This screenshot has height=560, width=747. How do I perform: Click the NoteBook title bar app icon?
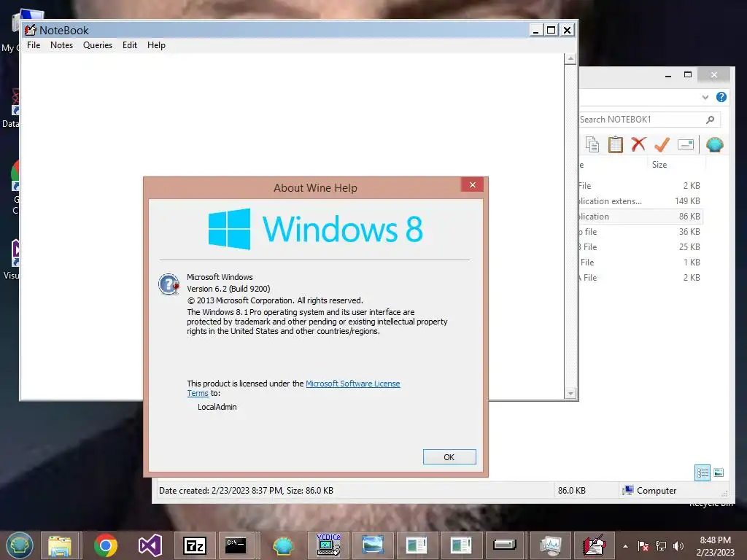(x=31, y=30)
